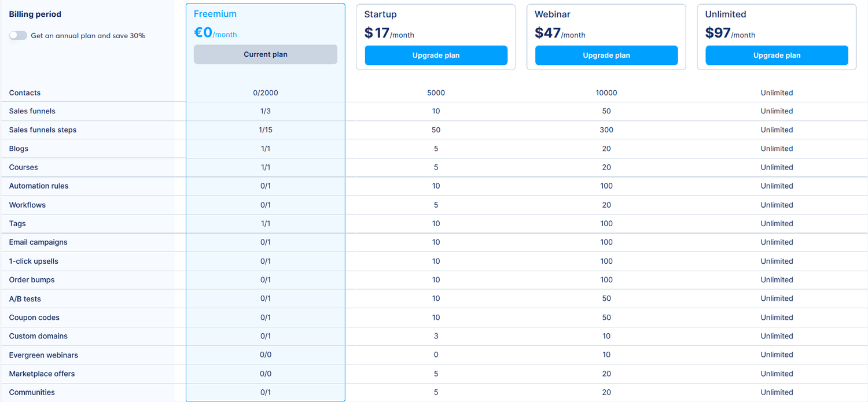This screenshot has width=868, height=402.
Task: Click the $97/month price on Unlimited plan
Action: coord(730,32)
